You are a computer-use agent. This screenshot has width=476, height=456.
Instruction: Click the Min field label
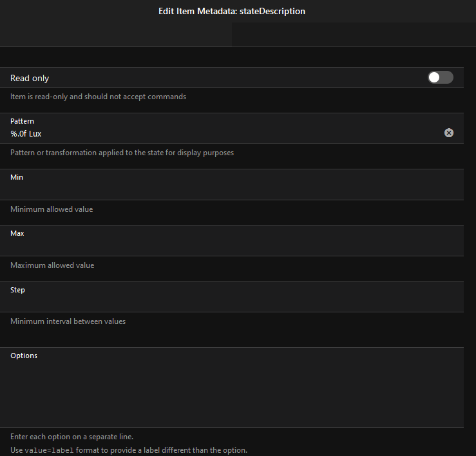[17, 177]
